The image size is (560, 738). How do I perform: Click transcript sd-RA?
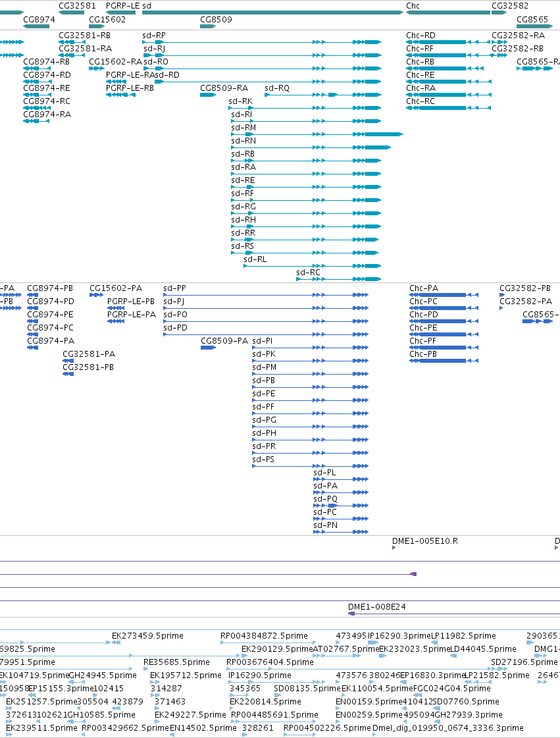[x=306, y=174]
